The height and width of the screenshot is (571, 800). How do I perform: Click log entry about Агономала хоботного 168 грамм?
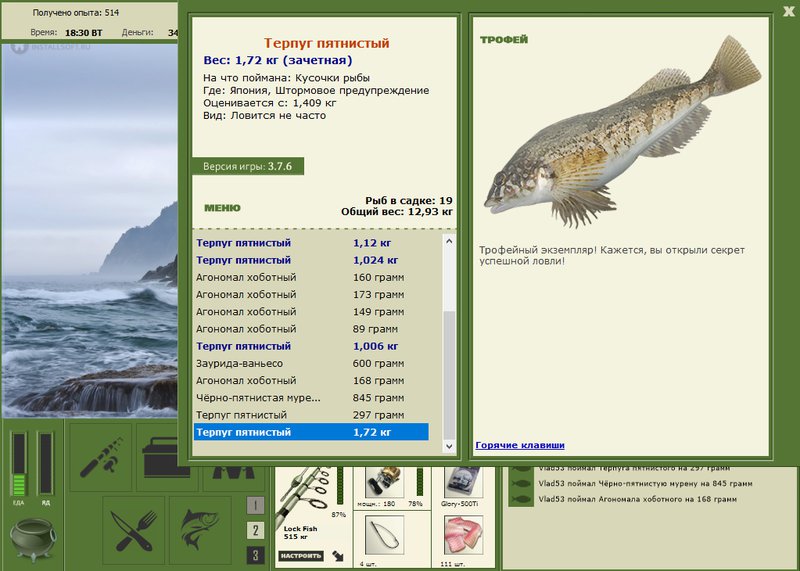638,499
